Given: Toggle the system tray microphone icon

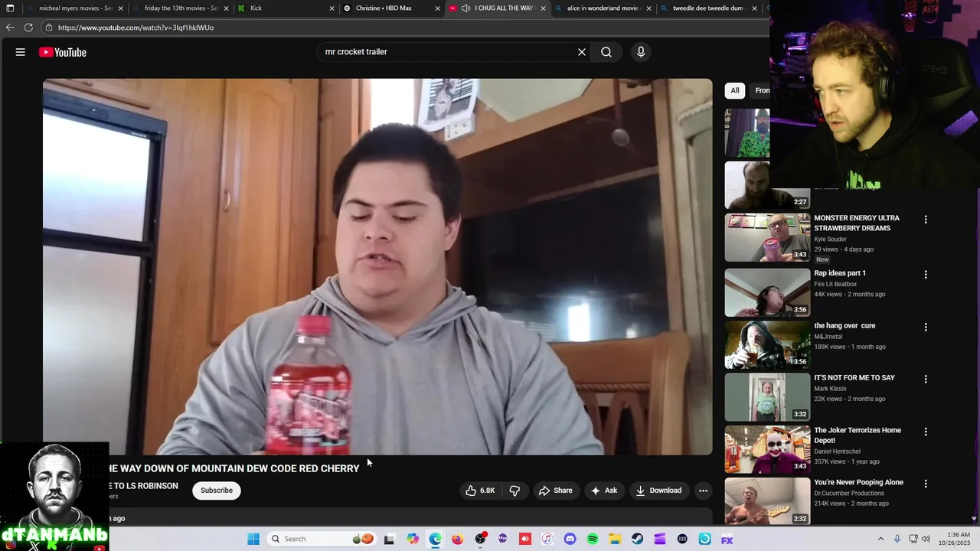Looking at the screenshot, I should [x=897, y=539].
